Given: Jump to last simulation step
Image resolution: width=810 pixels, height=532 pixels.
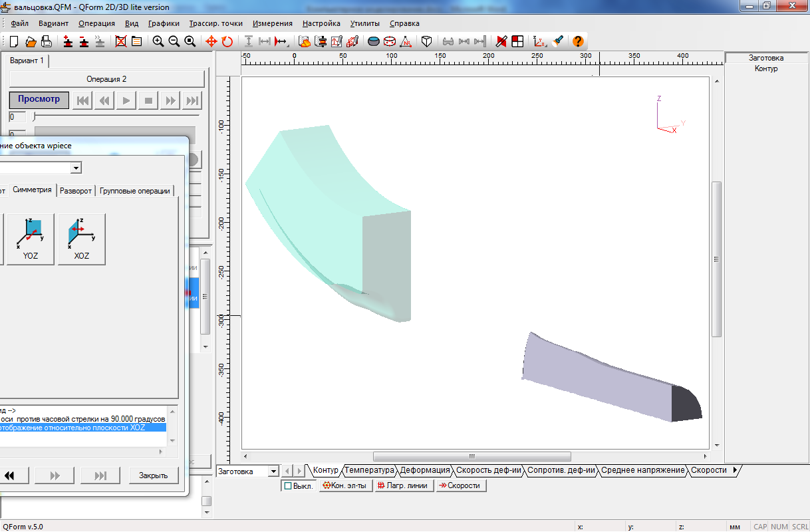Looking at the screenshot, I should [x=192, y=100].
